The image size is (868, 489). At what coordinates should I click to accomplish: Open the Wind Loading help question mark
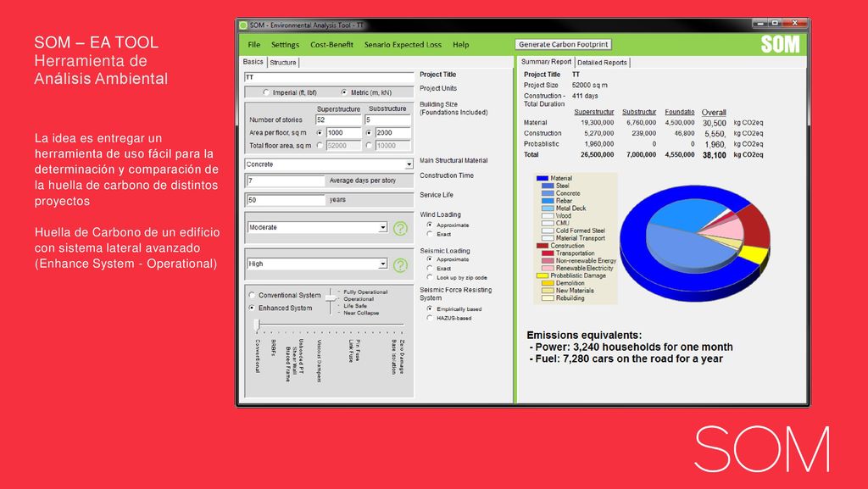click(x=400, y=229)
